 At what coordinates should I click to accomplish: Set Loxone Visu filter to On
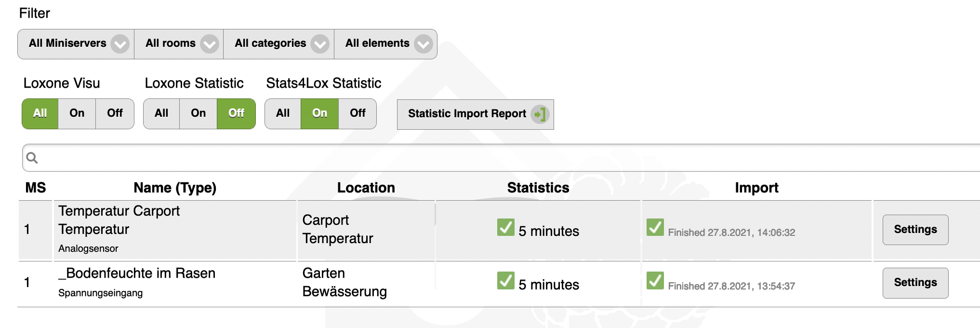click(77, 113)
